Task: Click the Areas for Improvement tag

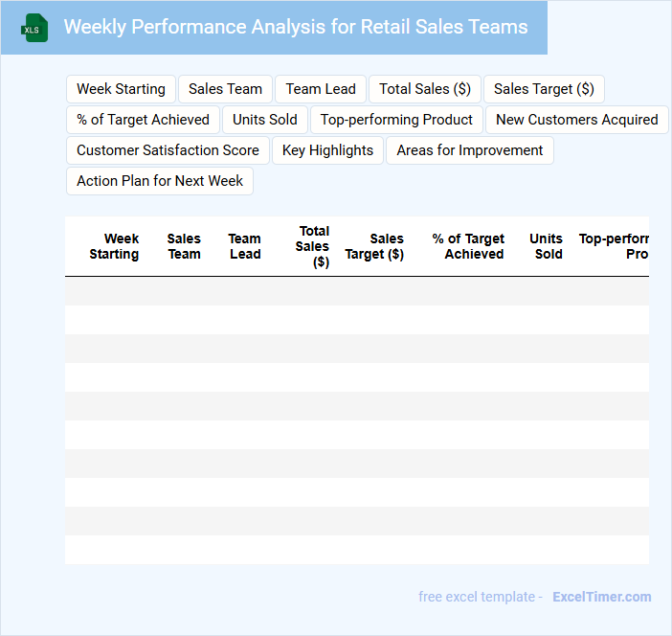Action: coord(469,150)
